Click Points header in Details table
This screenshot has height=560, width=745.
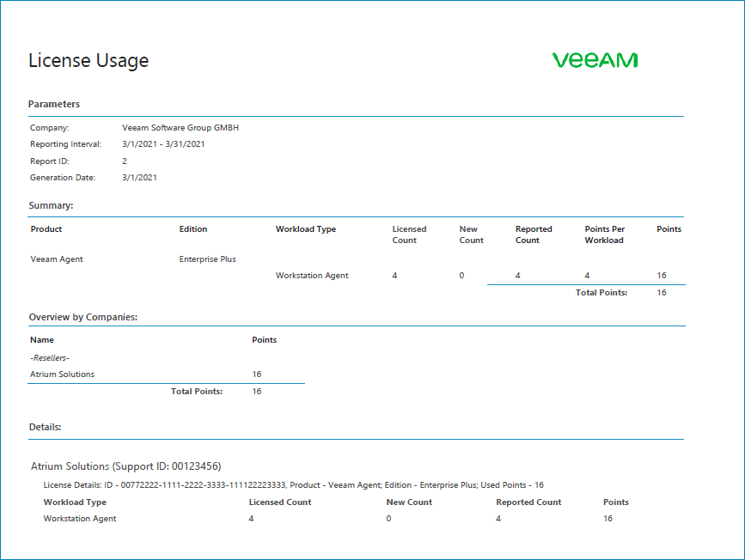click(616, 502)
